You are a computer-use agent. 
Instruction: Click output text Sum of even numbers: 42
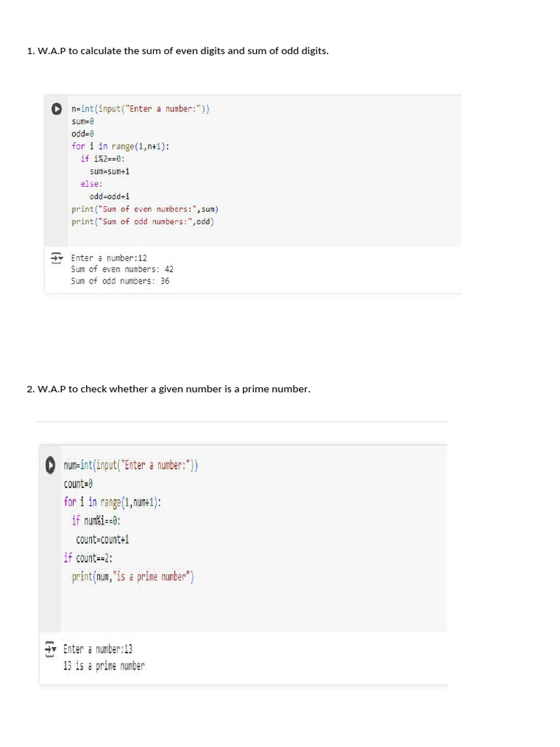coord(122,269)
